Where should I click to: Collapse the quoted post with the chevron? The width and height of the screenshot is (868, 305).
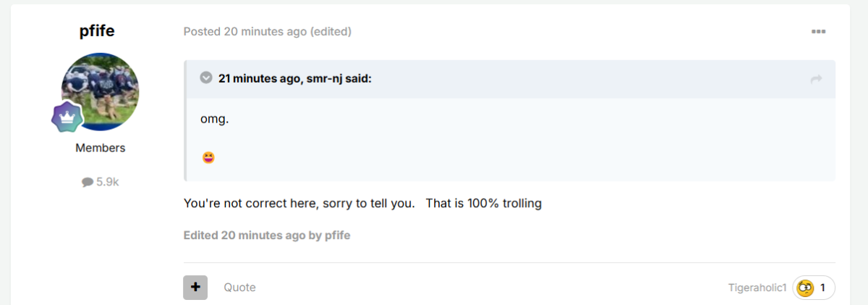[206, 78]
